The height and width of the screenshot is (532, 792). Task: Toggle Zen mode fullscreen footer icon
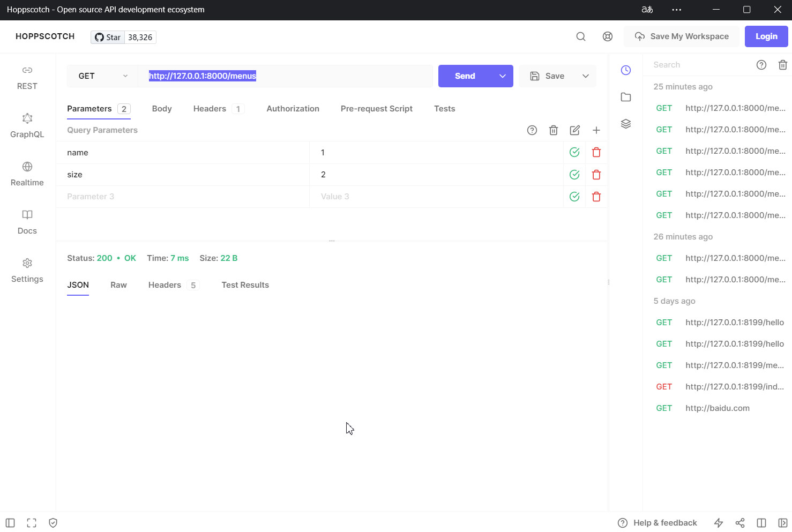[x=32, y=523]
